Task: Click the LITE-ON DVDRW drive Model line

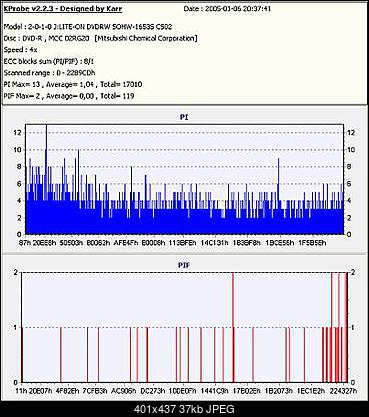Action: (88, 27)
